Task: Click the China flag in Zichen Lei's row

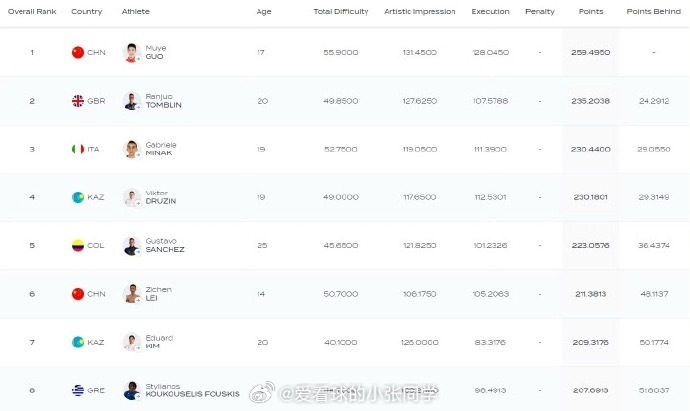Action: click(78, 294)
